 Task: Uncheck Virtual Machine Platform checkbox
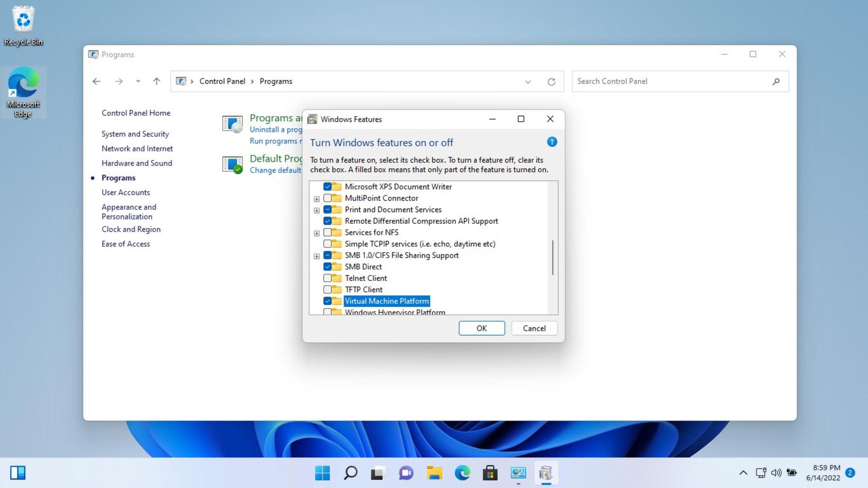(x=327, y=301)
